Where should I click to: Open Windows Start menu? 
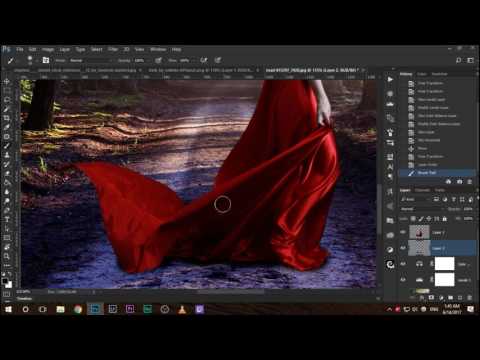8,310
